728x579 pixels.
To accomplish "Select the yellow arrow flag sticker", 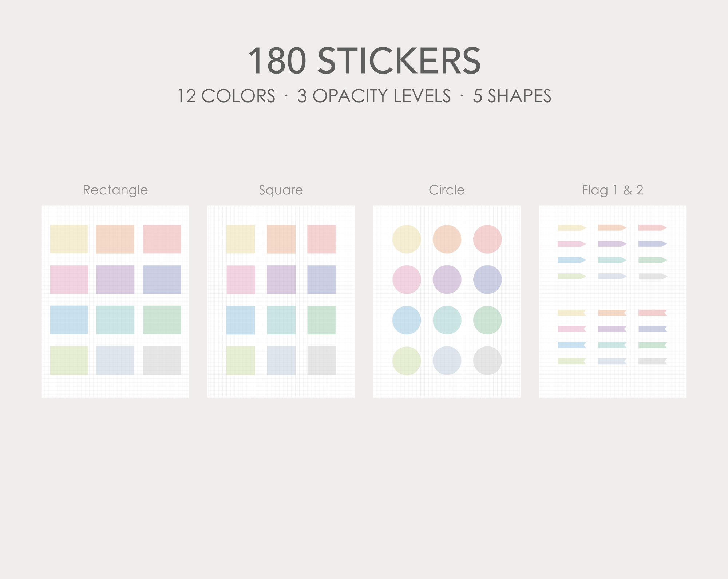I will 572,228.
